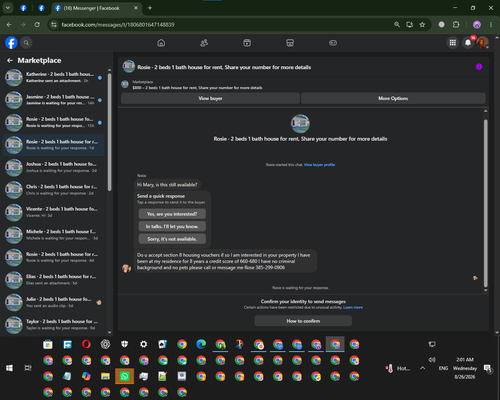Screen dimensions: 500x400
Task: Open the Windows Start button
Action: pyautogui.click(x=9, y=368)
